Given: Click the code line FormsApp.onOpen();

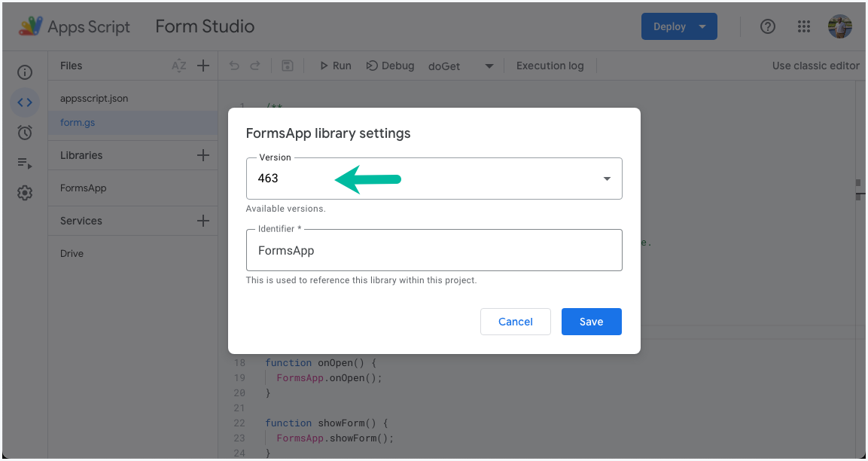Looking at the screenshot, I should coord(330,378).
